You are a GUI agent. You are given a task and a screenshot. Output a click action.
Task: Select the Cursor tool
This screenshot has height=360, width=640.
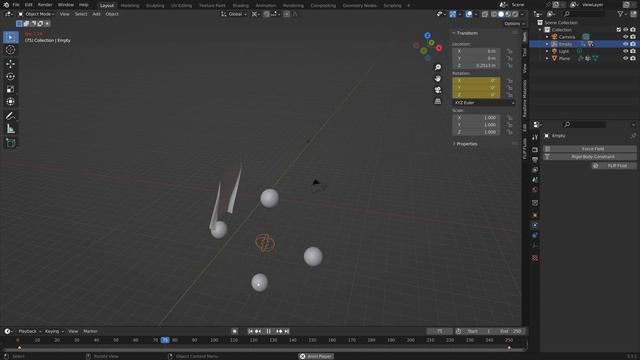11,50
